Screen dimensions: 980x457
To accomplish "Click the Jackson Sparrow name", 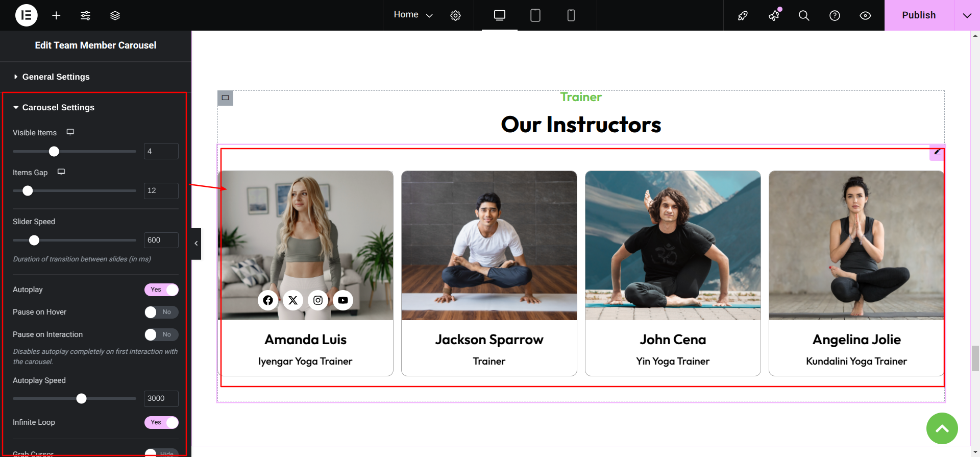I will point(489,340).
